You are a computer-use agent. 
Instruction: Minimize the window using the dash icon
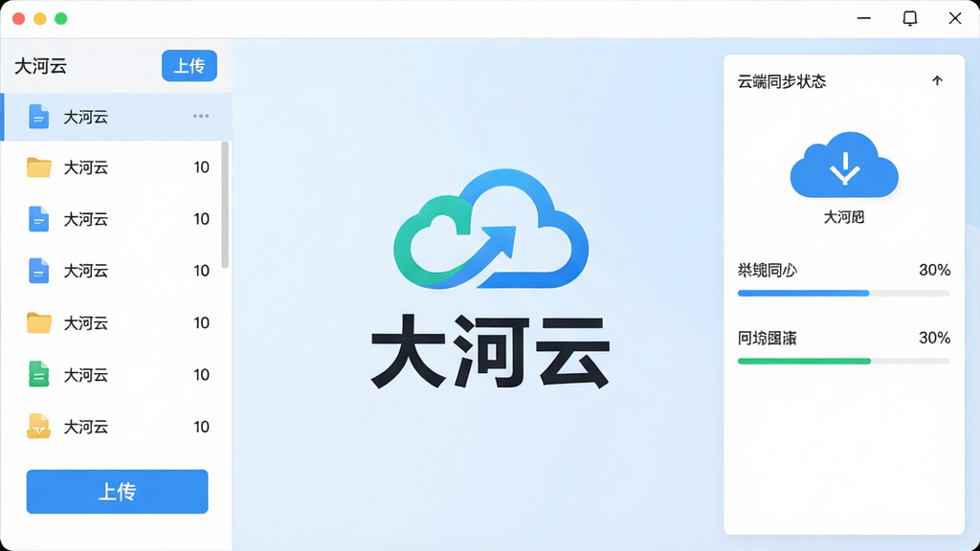(x=864, y=18)
